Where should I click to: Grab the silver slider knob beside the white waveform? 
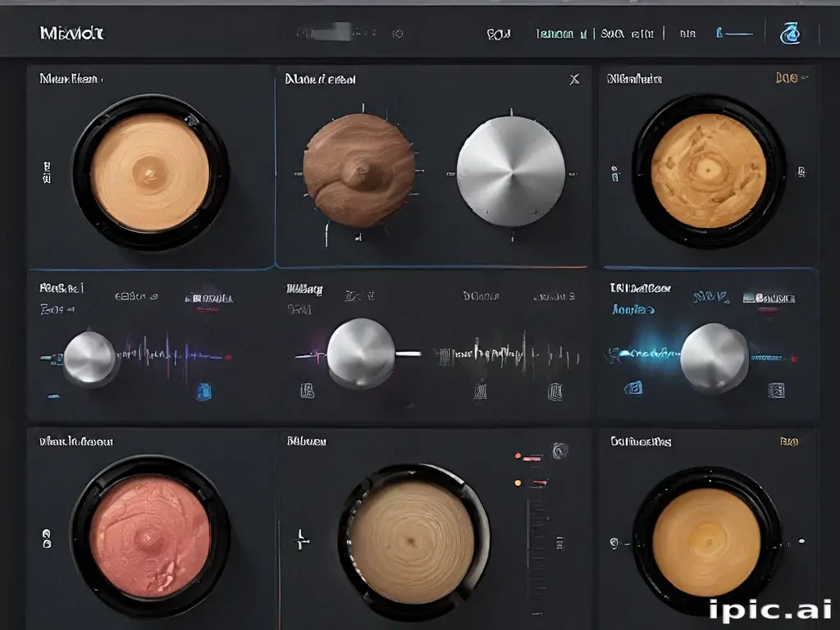[x=361, y=353]
